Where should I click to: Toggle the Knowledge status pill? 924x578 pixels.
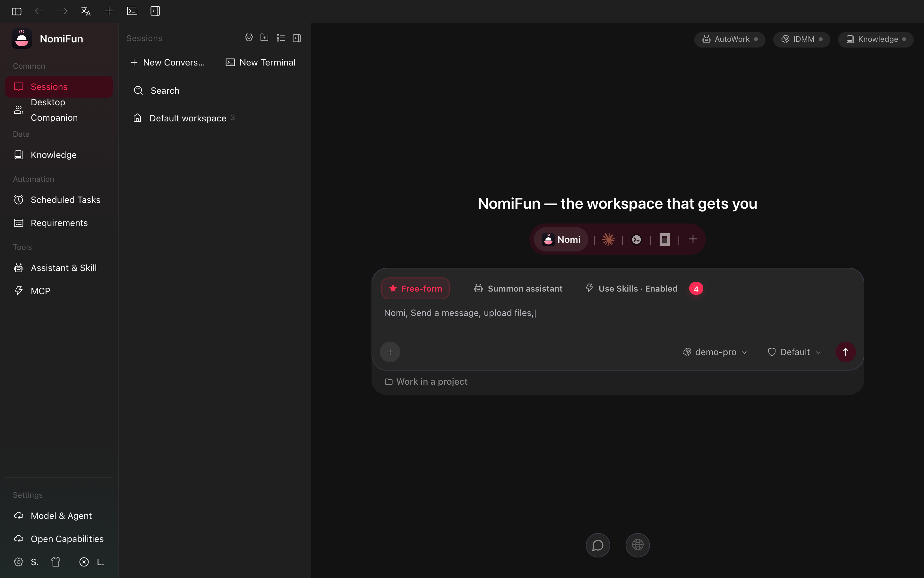pos(876,39)
